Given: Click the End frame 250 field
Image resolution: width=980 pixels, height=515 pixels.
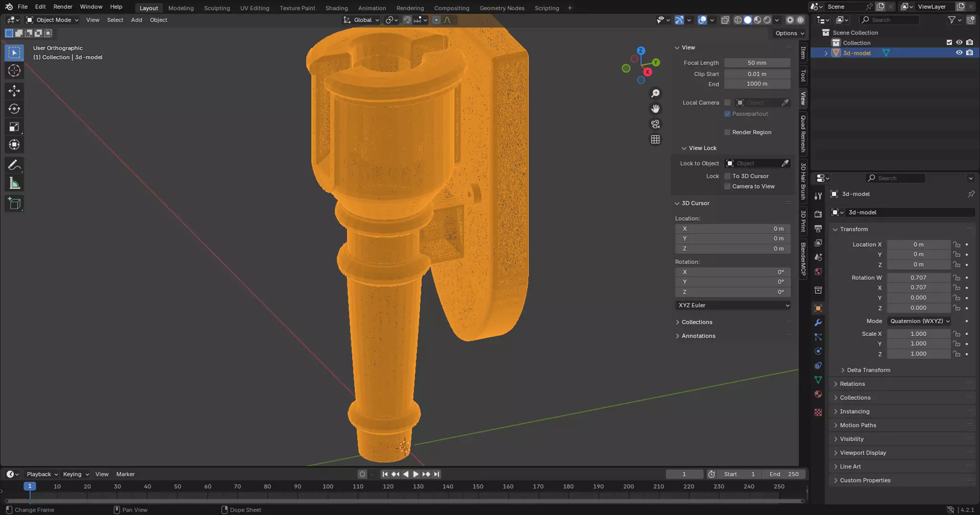Looking at the screenshot, I should pyautogui.click(x=784, y=474).
